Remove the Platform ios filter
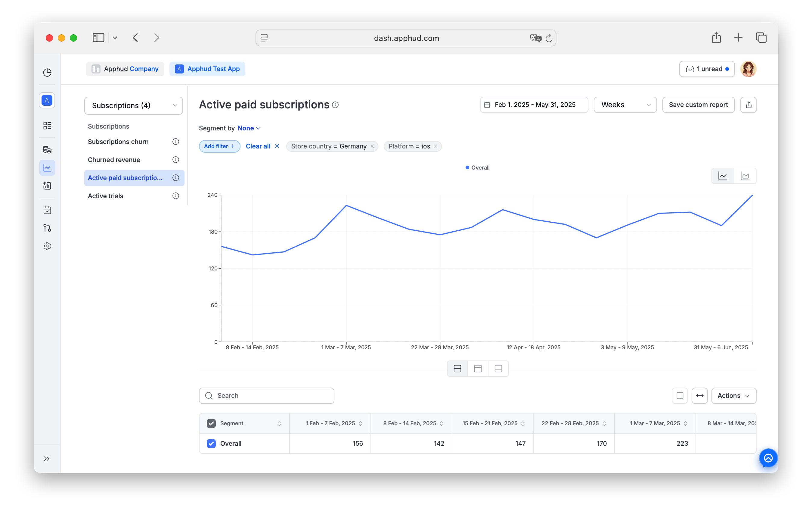The height and width of the screenshot is (518, 812). point(435,146)
